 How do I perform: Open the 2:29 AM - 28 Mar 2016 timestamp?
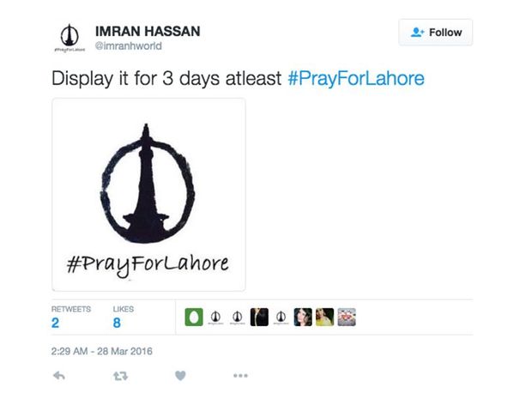click(102, 351)
